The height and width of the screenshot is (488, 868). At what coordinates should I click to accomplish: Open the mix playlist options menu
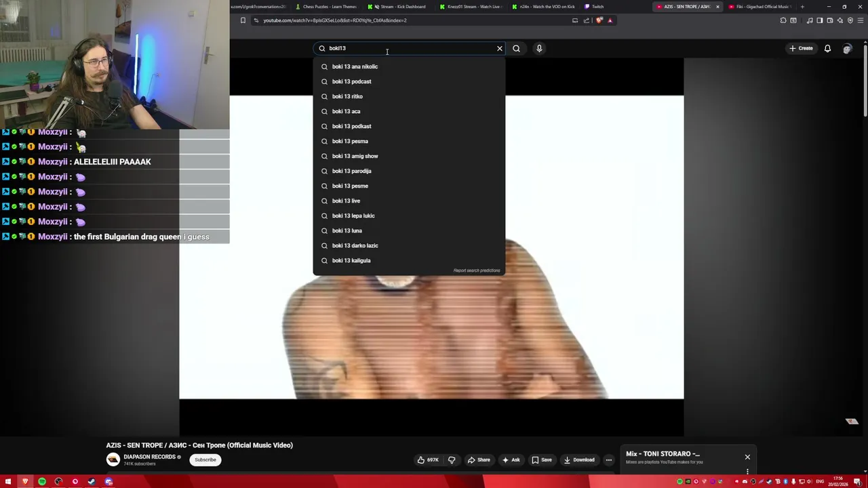(x=747, y=472)
